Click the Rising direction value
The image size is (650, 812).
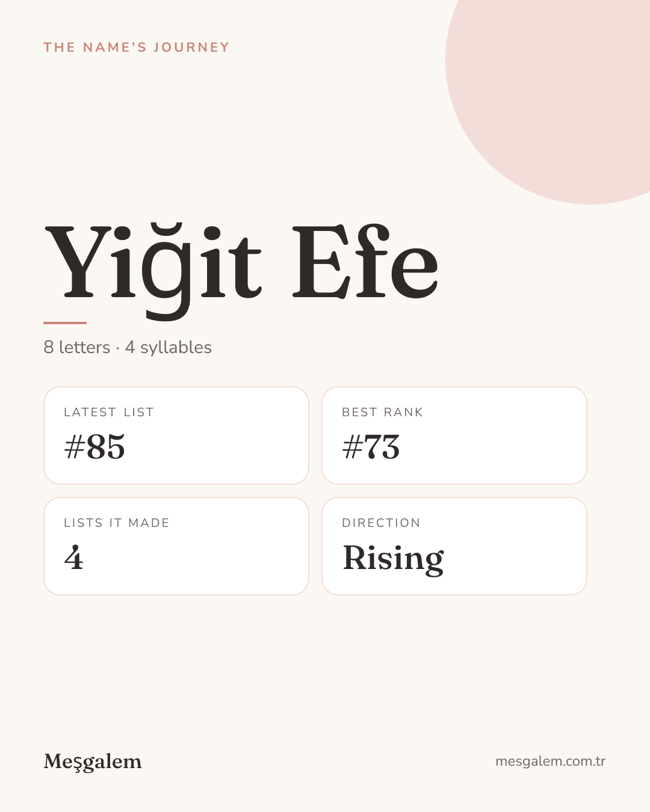pyautogui.click(x=394, y=559)
